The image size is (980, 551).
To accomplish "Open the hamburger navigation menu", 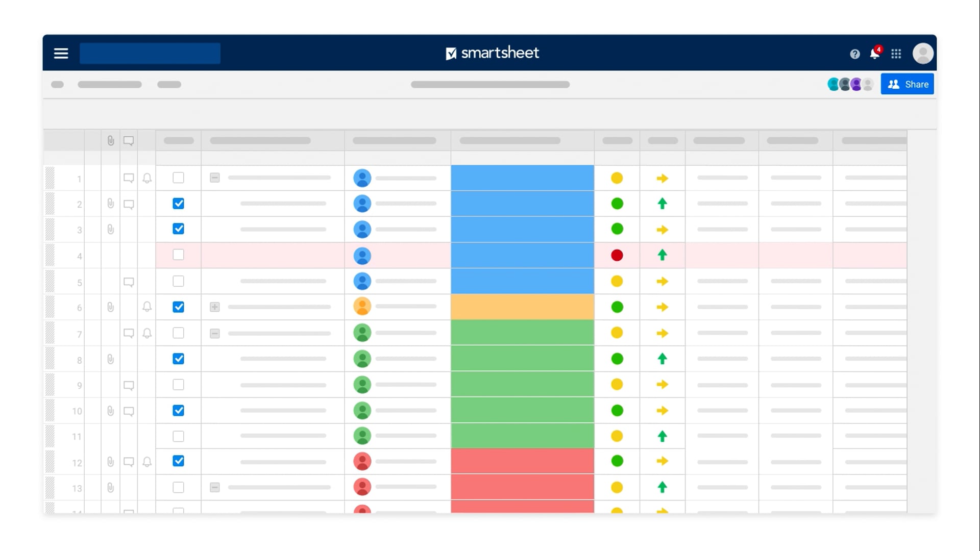I will pyautogui.click(x=61, y=53).
